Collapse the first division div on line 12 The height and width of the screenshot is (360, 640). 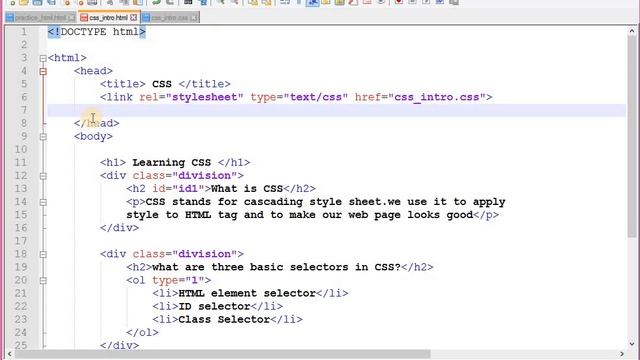coord(43,176)
